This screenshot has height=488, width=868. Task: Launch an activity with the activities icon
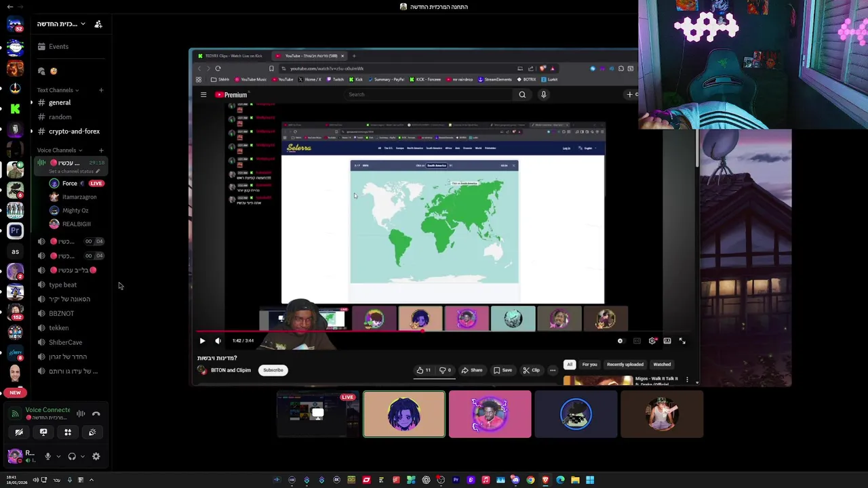[68, 432]
